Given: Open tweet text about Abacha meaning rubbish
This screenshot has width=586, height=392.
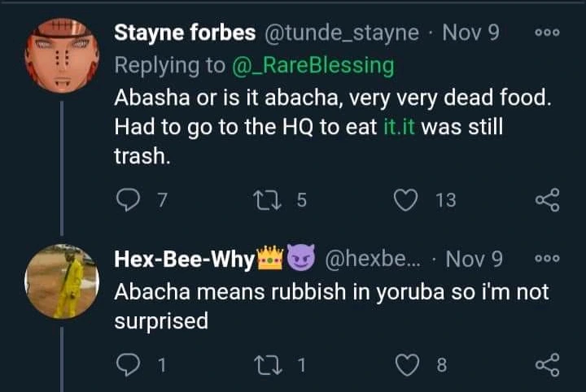Looking at the screenshot, I should click(x=332, y=306).
